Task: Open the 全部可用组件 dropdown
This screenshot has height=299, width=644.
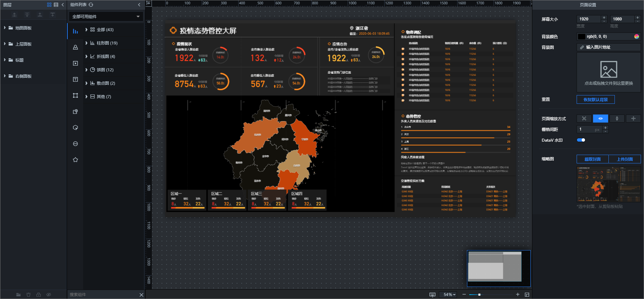Action: [106, 16]
